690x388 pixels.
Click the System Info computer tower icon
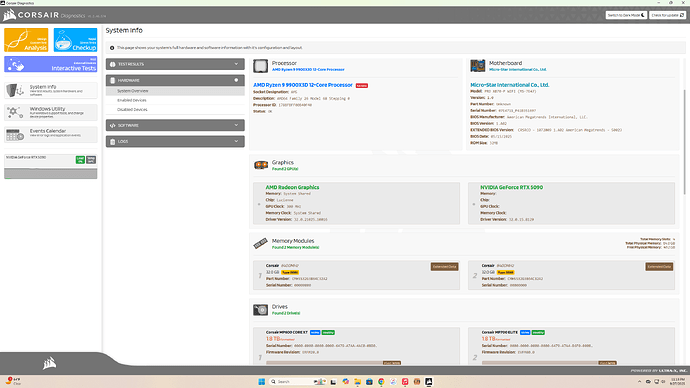(x=15, y=90)
